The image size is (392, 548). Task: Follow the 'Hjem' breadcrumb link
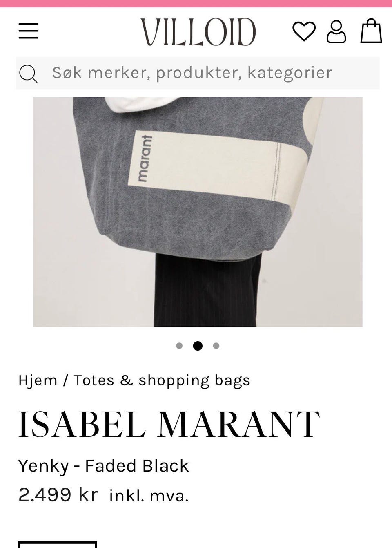(38, 380)
